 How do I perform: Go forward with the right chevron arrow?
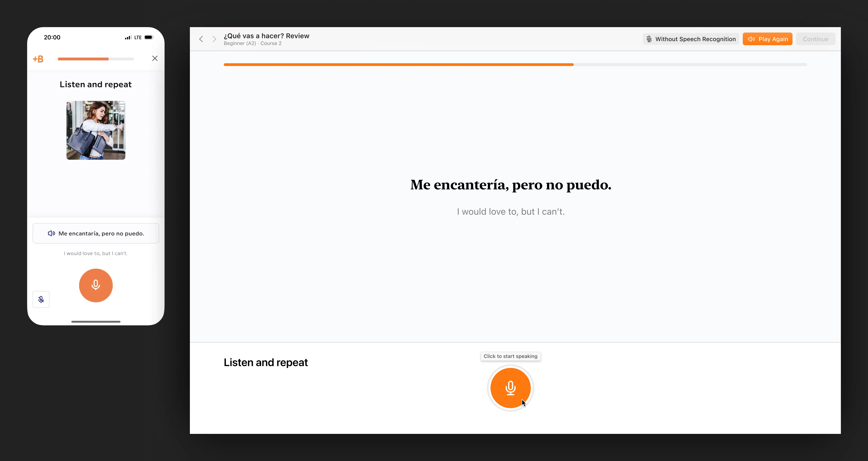pos(214,39)
